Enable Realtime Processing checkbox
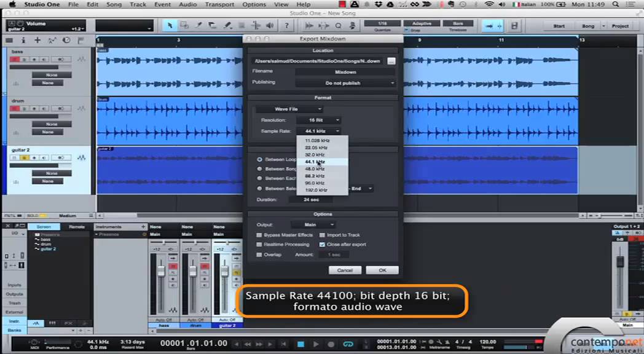This screenshot has width=644, height=354. tap(259, 245)
